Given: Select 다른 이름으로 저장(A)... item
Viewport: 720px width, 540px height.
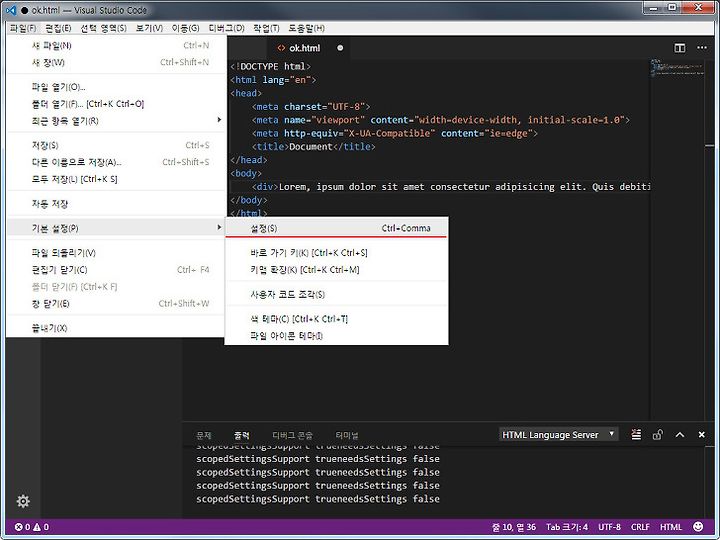Looking at the screenshot, I should coord(117,162).
